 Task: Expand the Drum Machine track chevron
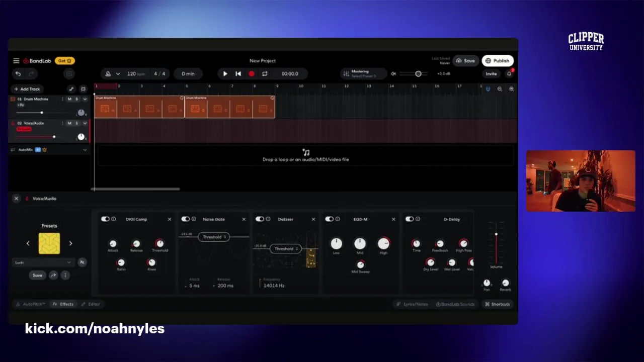pos(85,99)
